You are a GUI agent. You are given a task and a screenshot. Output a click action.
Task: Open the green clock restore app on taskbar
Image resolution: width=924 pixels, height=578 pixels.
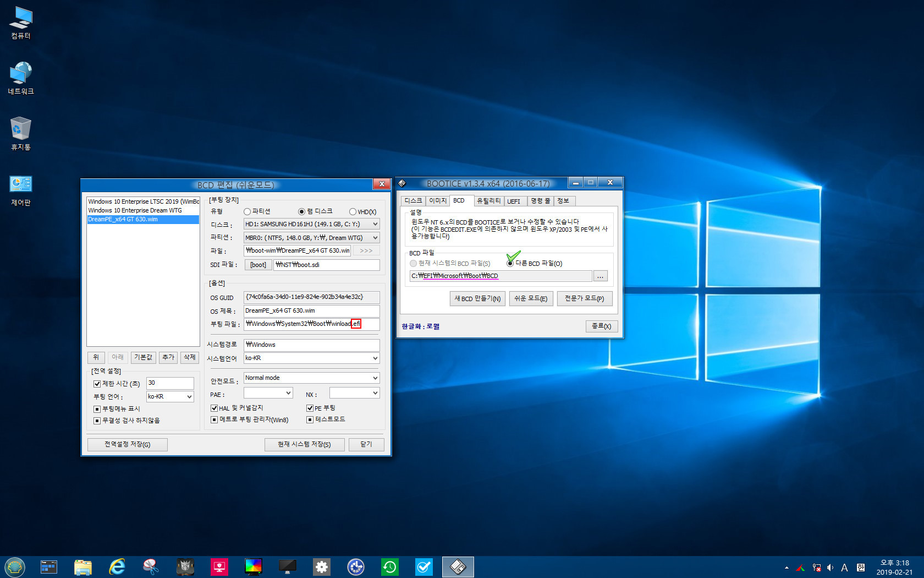point(390,567)
